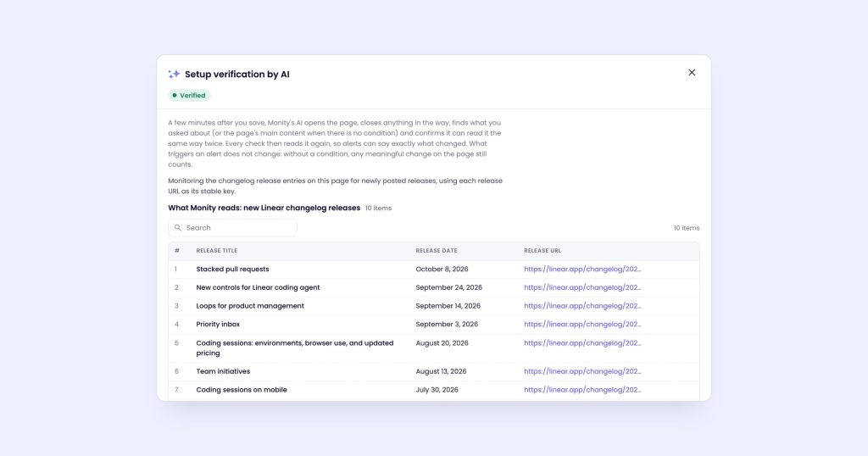
Task: Click the date 'October 8, 2026'
Action: [442, 269]
